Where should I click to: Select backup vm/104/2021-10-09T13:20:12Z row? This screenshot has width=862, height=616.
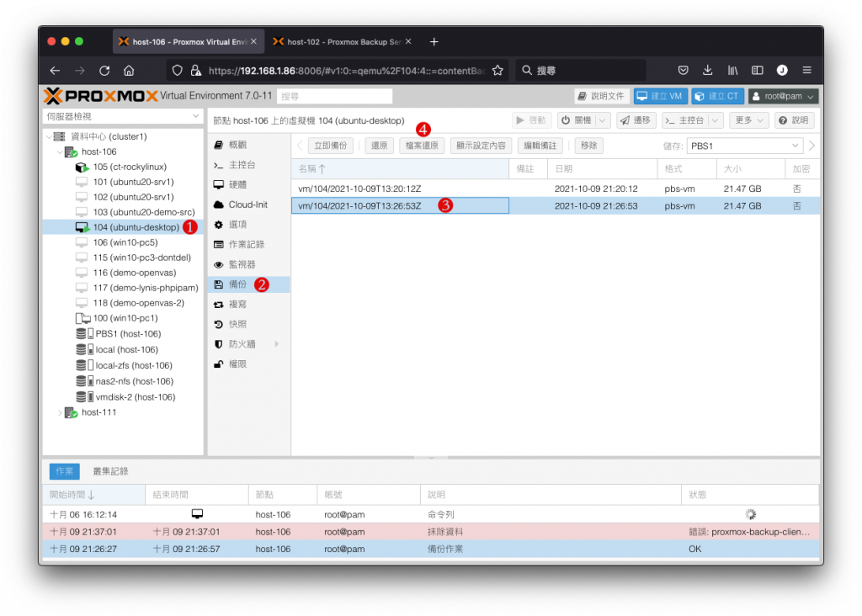tap(556, 189)
